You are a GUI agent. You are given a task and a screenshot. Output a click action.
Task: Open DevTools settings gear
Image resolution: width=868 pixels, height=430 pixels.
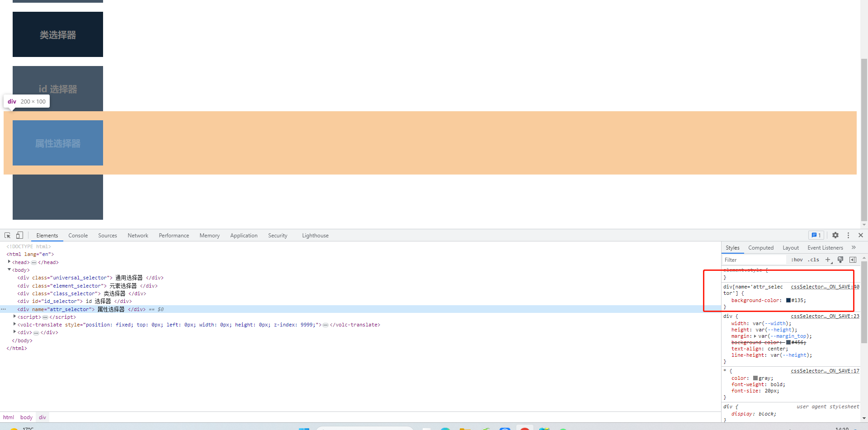point(835,235)
